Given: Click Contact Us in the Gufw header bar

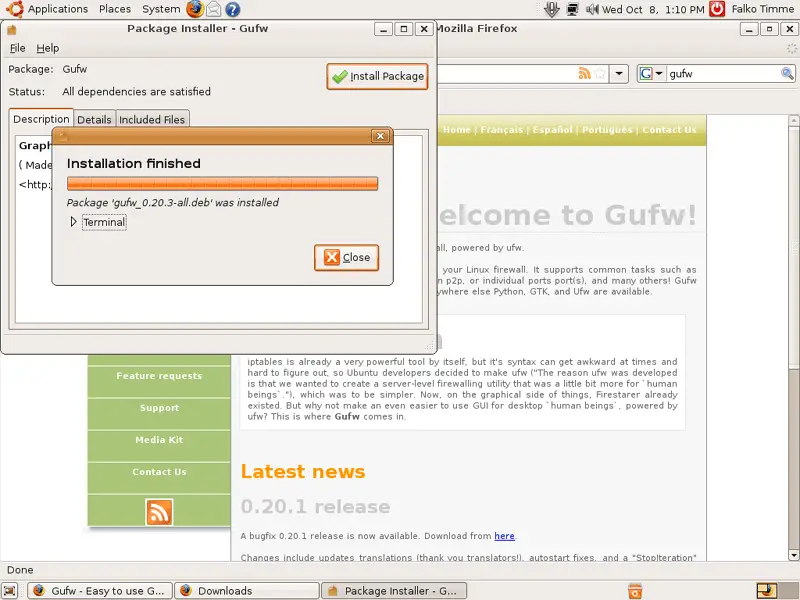Looking at the screenshot, I should tap(669, 130).
